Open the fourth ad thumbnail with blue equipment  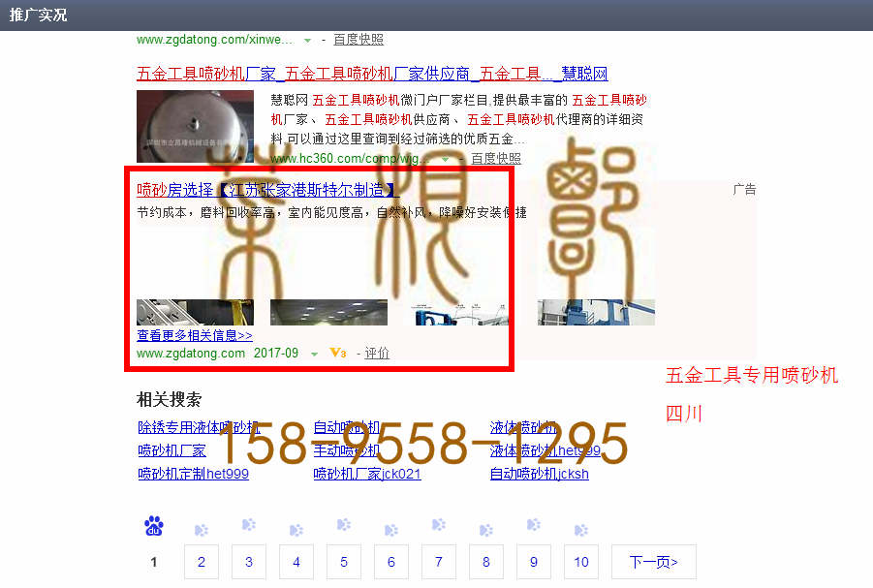coord(596,312)
